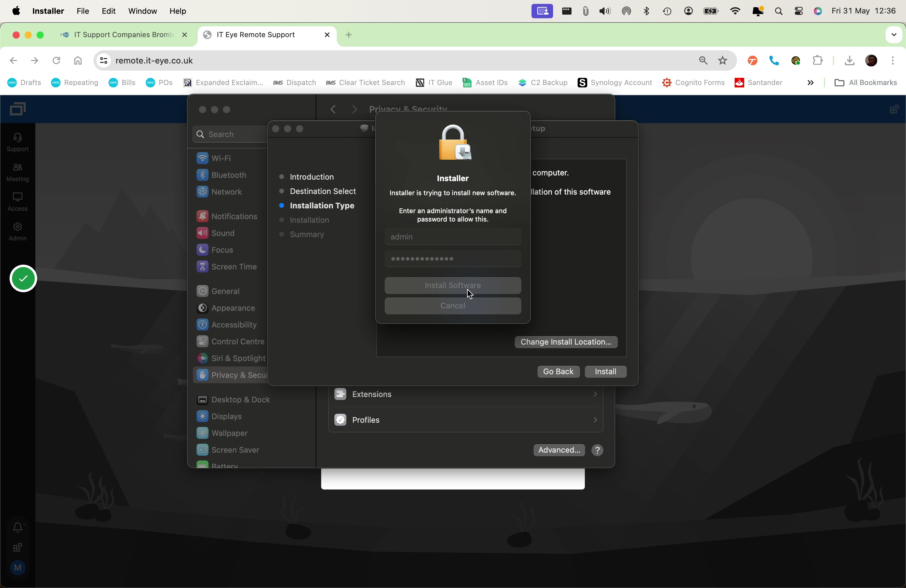
Task: Open the Window menu
Action: click(x=142, y=11)
